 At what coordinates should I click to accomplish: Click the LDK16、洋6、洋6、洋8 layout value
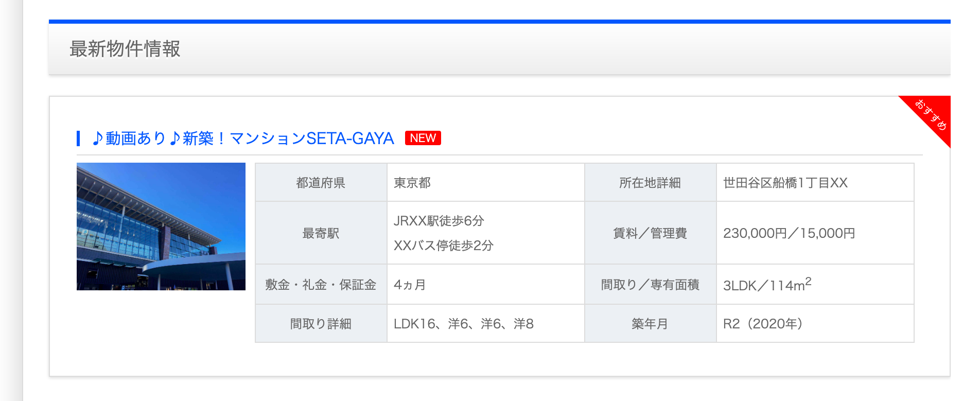tap(464, 324)
